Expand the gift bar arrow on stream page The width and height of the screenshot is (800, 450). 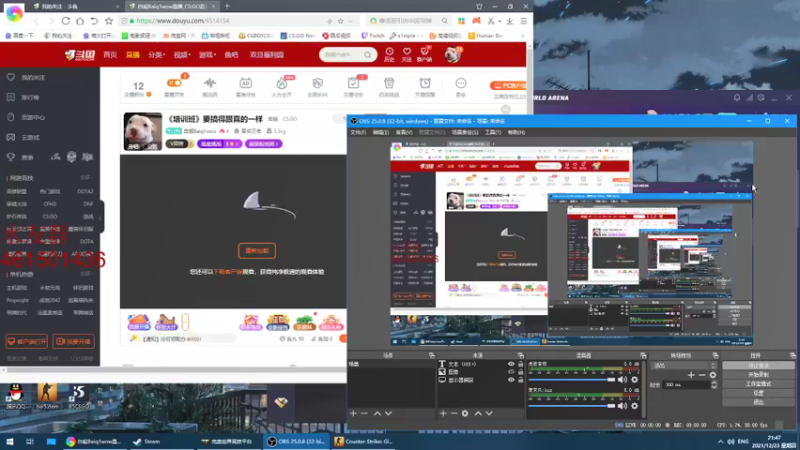tap(185, 322)
